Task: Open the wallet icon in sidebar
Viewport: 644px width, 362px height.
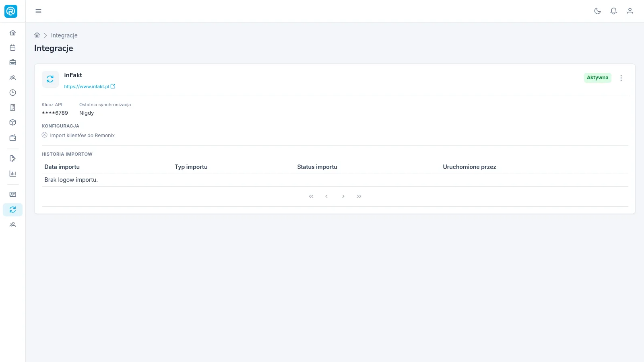Action: pos(13,138)
